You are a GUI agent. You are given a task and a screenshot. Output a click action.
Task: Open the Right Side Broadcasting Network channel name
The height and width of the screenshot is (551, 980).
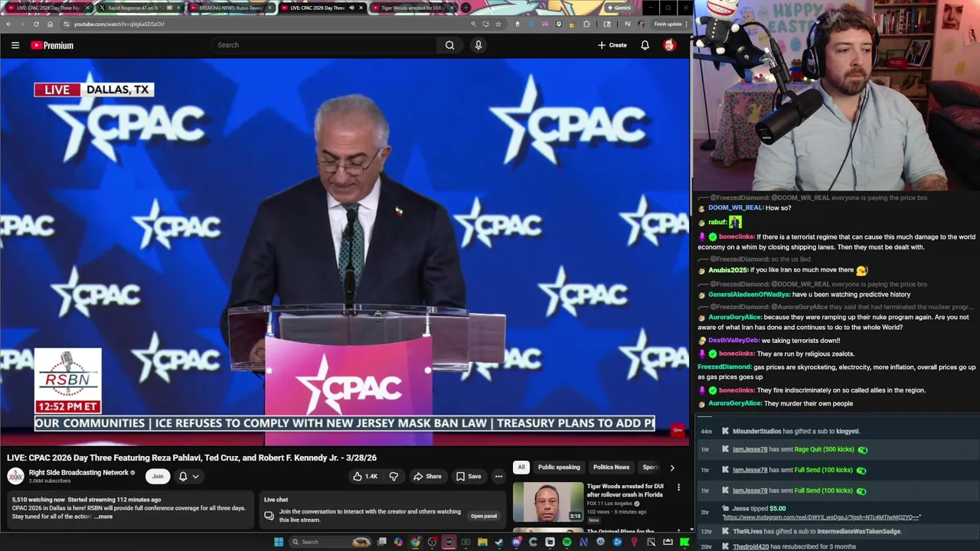[x=79, y=472]
